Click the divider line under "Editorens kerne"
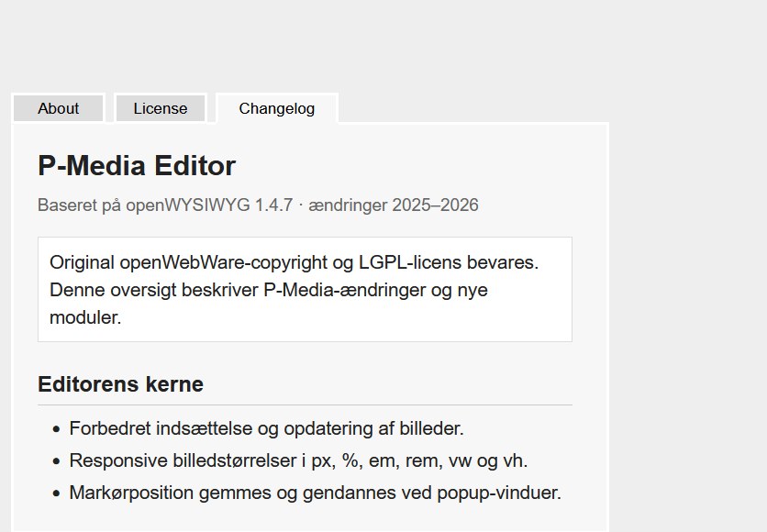Image resolution: width=767 pixels, height=532 pixels. (x=305, y=405)
